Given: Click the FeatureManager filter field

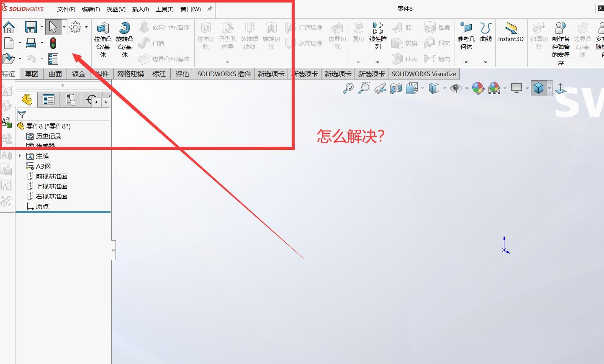Looking at the screenshot, I should coord(63,114).
